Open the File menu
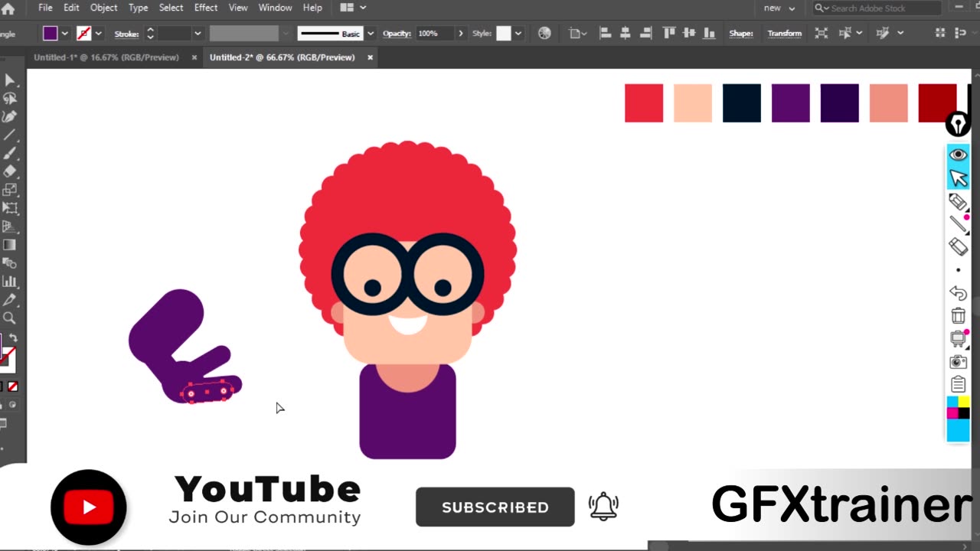980x551 pixels. 45,8
